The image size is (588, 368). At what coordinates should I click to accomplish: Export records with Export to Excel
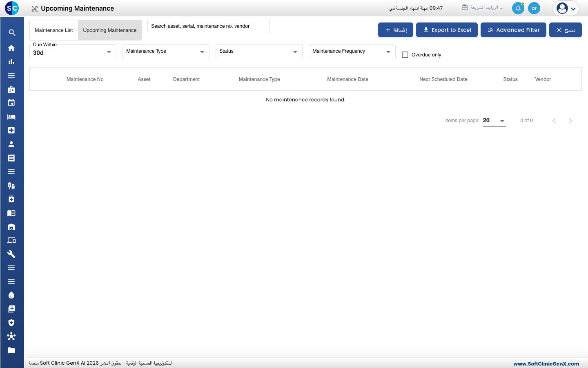click(447, 30)
